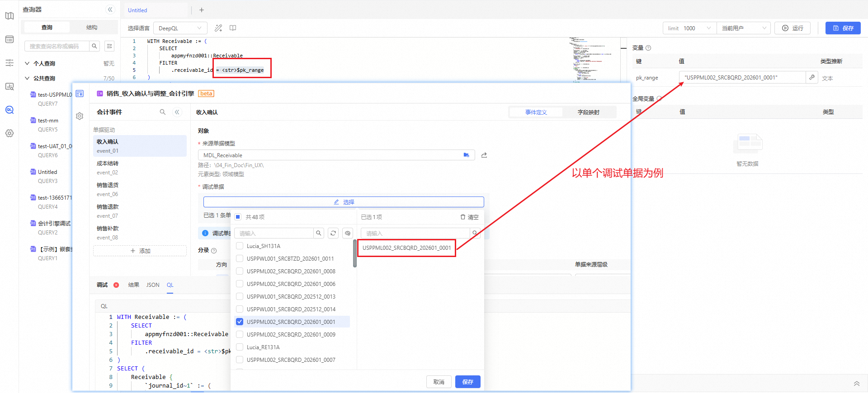The width and height of the screenshot is (868, 393).
Task: Check USPPML002_SRCBQRD_202601_0008 item
Action: pyautogui.click(x=240, y=271)
